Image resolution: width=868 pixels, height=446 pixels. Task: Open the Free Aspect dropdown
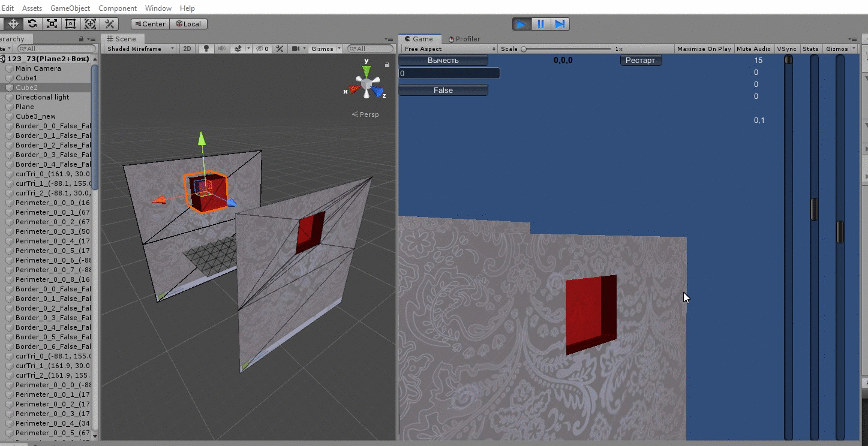[x=450, y=49]
